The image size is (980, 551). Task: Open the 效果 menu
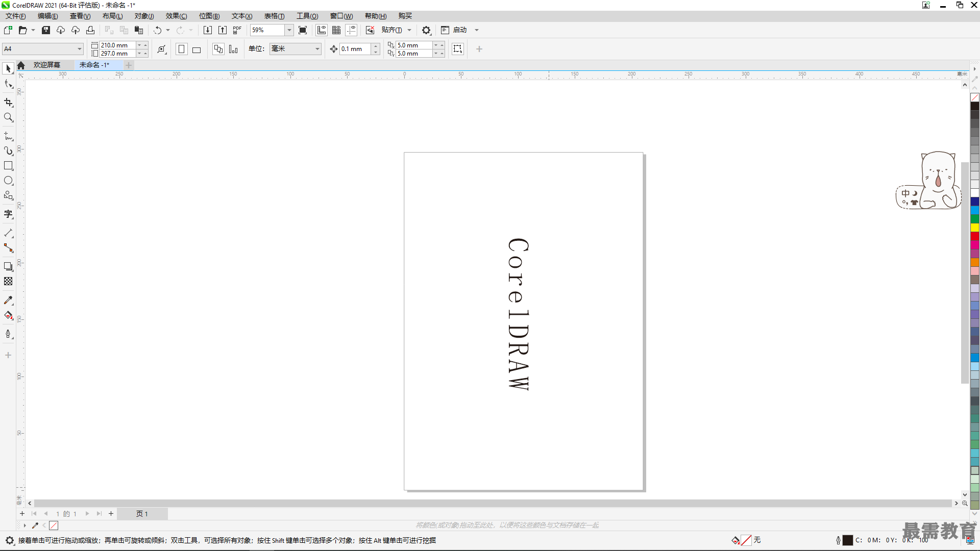click(x=176, y=16)
